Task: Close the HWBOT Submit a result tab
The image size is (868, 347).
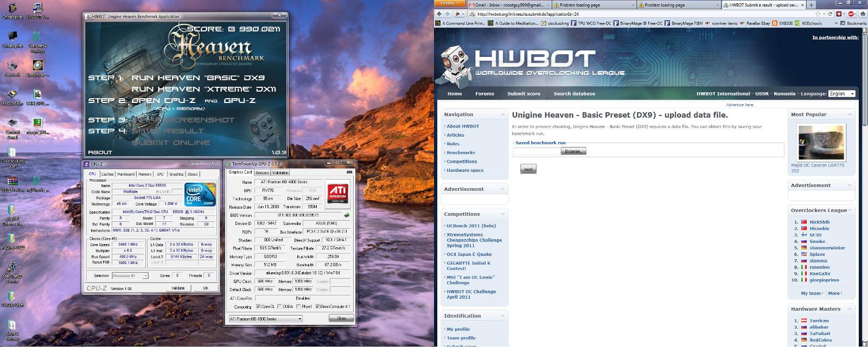Action: click(x=802, y=5)
